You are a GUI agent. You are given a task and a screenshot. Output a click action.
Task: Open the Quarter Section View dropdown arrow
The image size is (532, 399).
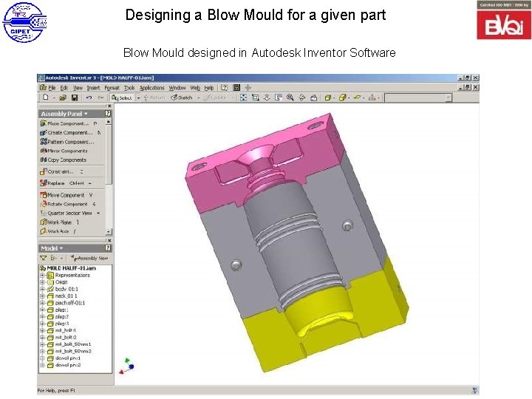coord(98,214)
